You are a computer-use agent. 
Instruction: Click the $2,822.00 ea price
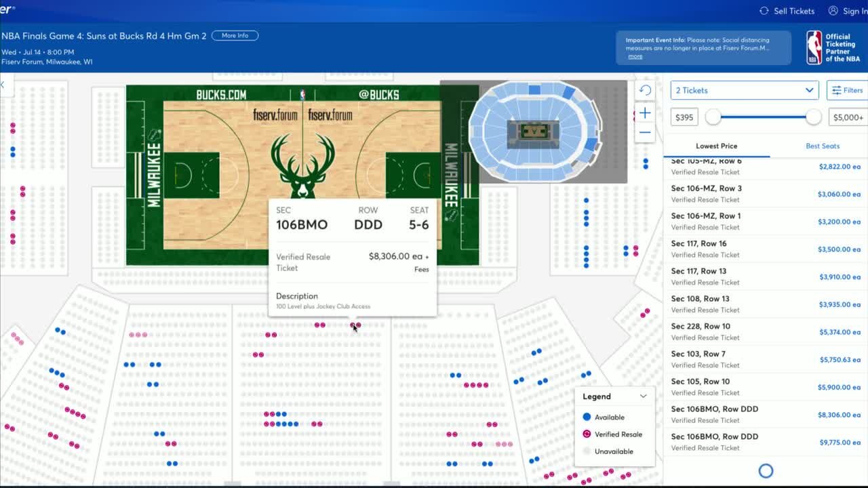click(x=840, y=167)
